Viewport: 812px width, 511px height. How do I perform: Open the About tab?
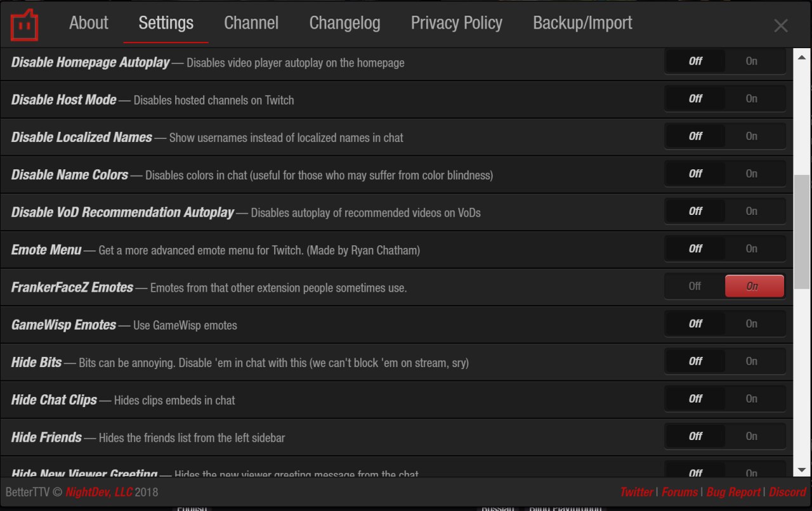(x=89, y=23)
